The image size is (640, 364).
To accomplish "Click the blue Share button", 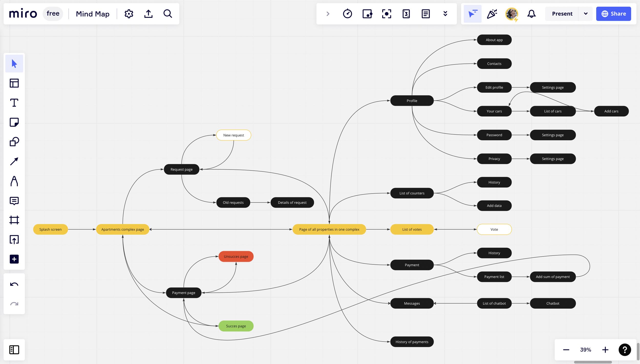I will [x=613, y=14].
